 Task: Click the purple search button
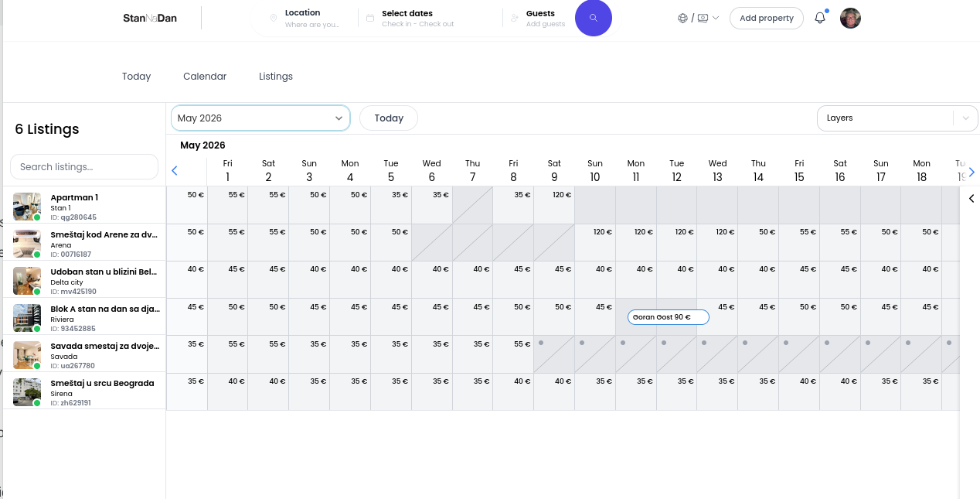point(594,18)
